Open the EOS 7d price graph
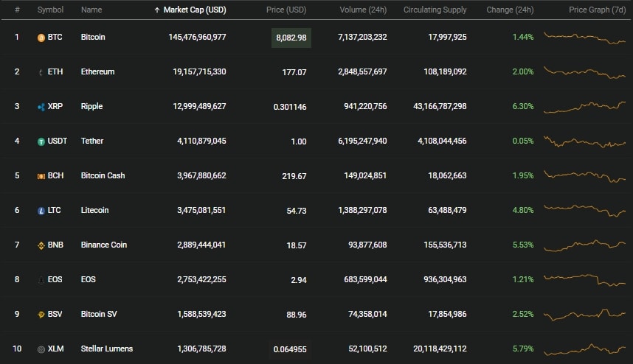The image size is (633, 364). coord(584,280)
